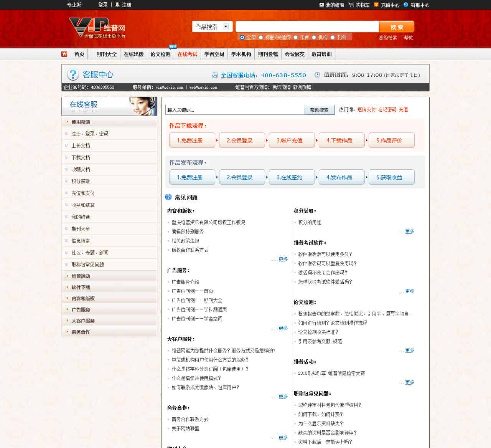Open the 论文检测 navigation tab
The height and width of the screenshot is (448, 491).
click(x=160, y=54)
